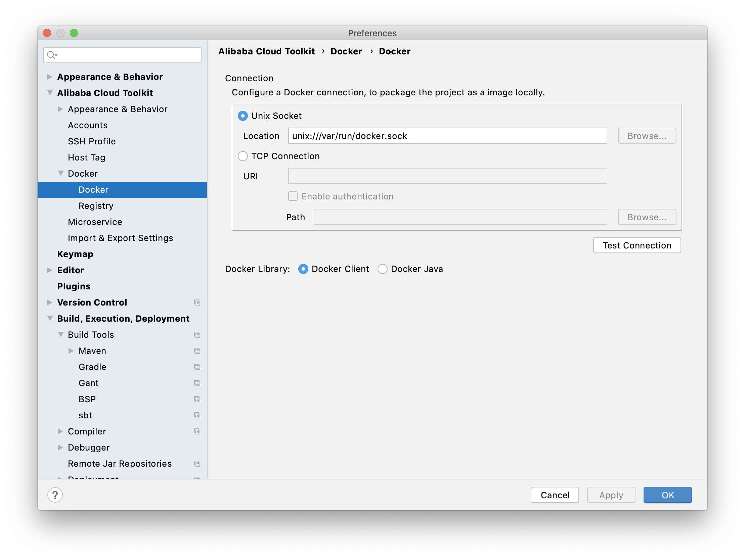Image resolution: width=745 pixels, height=560 pixels.
Task: Expand the Editor settings section
Action: [x=50, y=270]
